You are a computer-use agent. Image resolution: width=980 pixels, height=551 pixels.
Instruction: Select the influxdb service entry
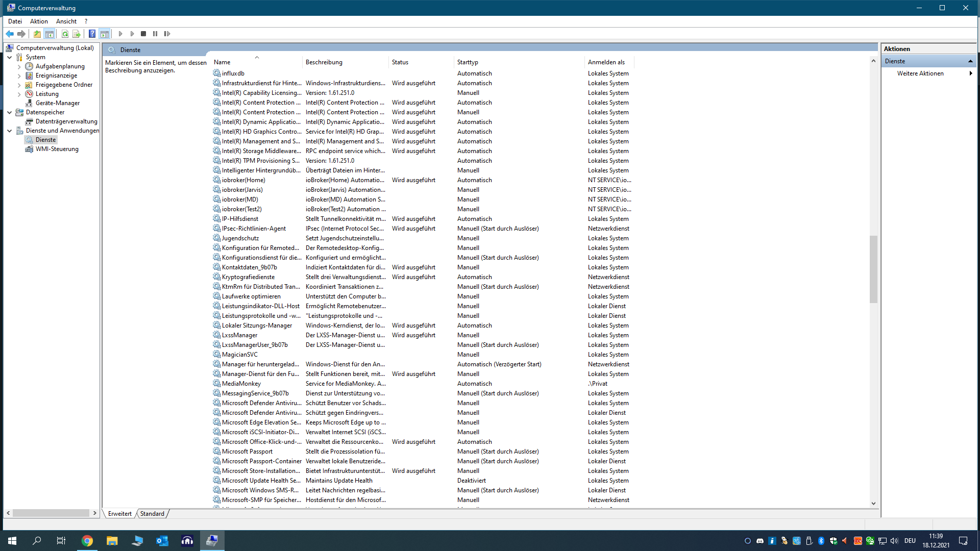pos(232,73)
